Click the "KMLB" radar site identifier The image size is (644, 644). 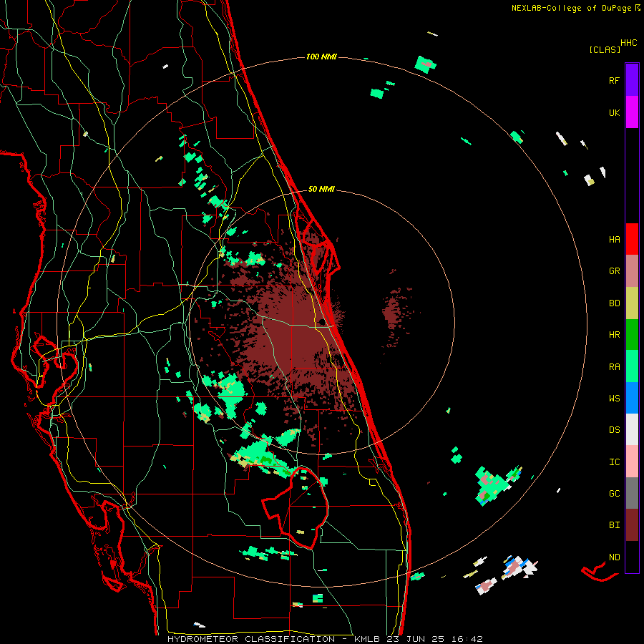coord(367,639)
